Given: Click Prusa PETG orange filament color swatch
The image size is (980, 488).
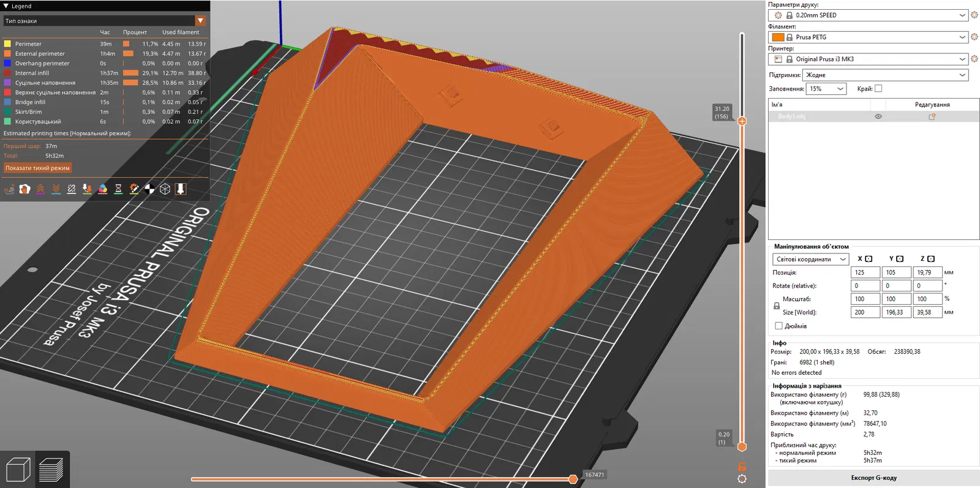Looking at the screenshot, I should pyautogui.click(x=778, y=37).
